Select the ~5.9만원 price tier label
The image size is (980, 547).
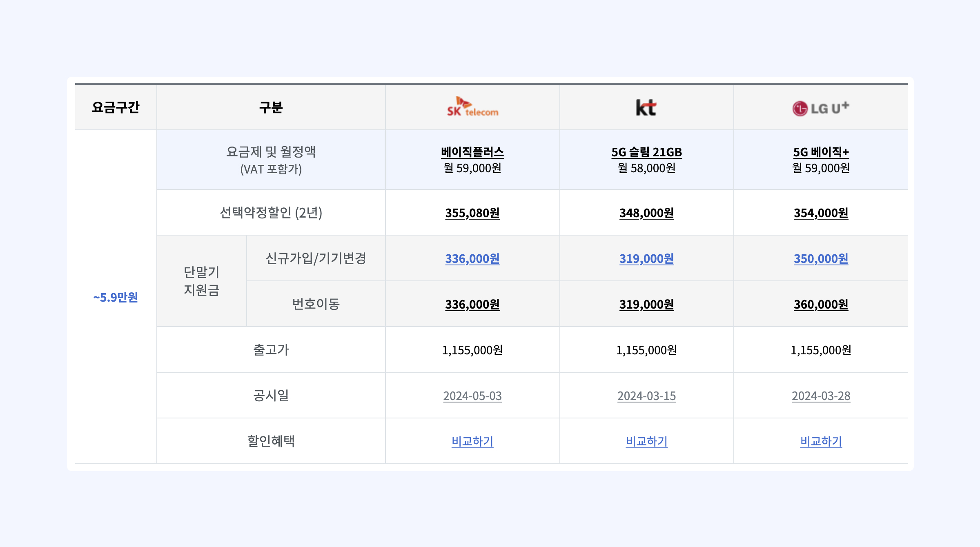point(116,298)
